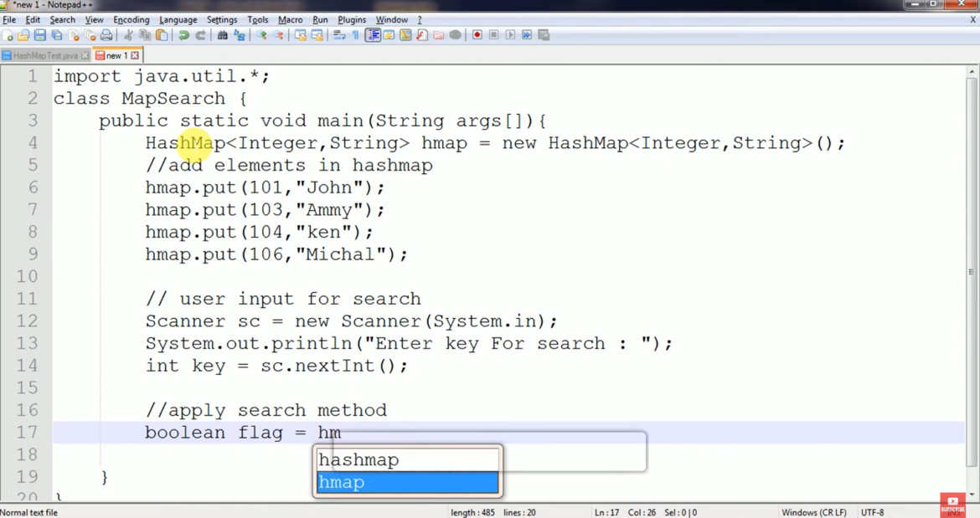
Task: Open Function List toolbar icon
Action: click(x=422, y=35)
